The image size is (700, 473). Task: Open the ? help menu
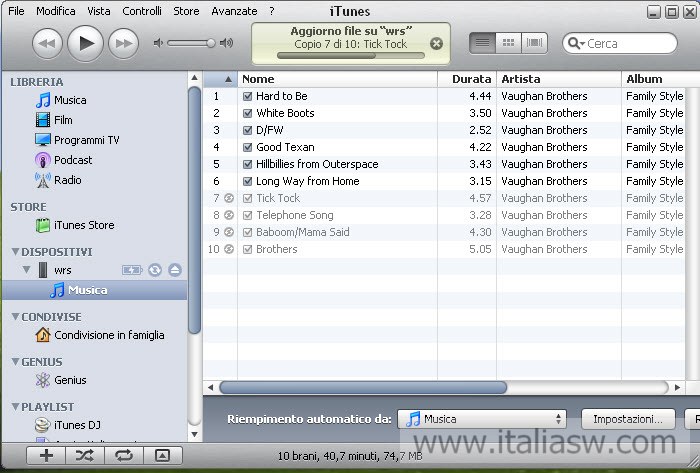pyautogui.click(x=272, y=11)
